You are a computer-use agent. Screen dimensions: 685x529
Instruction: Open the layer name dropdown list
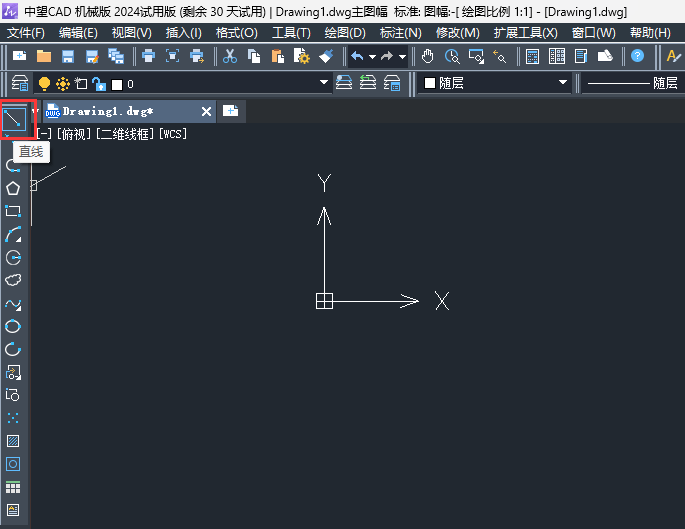(x=323, y=83)
